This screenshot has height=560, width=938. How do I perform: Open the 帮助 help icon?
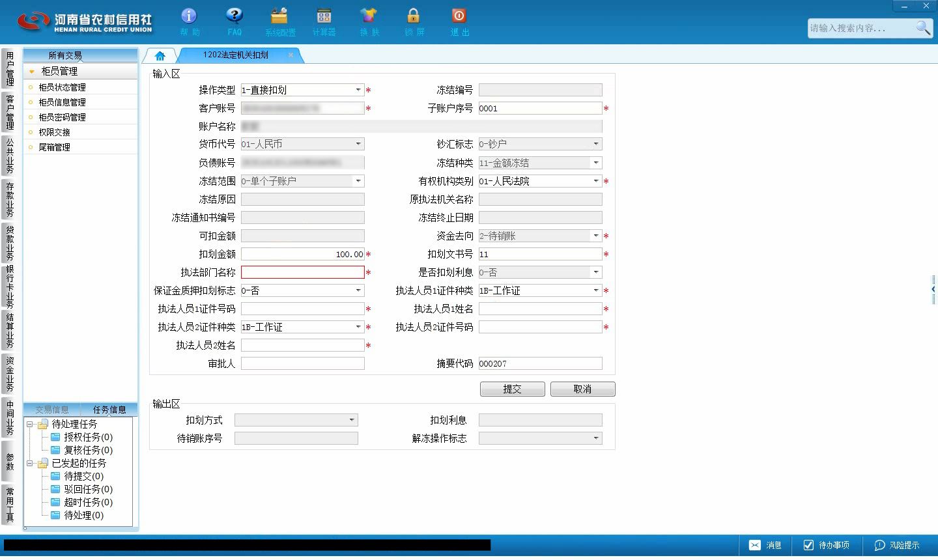189,16
